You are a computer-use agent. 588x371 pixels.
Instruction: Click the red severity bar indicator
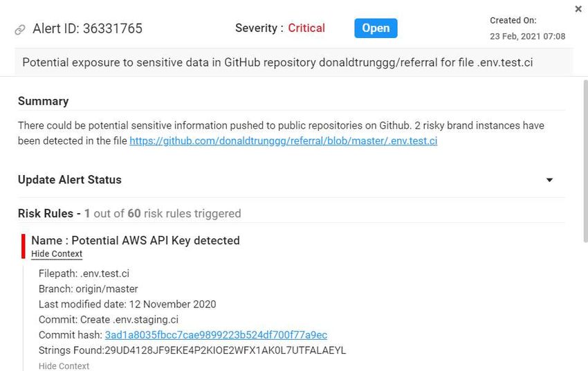(24, 246)
